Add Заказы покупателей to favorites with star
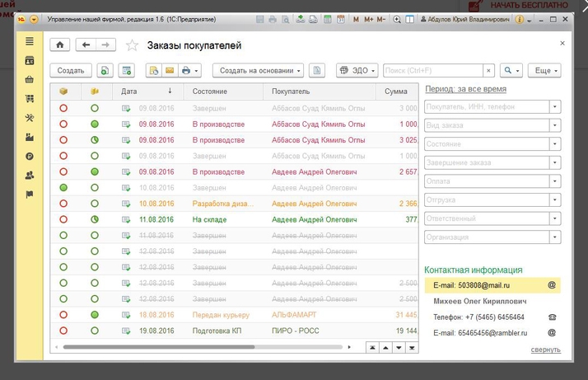Image resolution: width=588 pixels, height=380 pixels. coord(132,45)
